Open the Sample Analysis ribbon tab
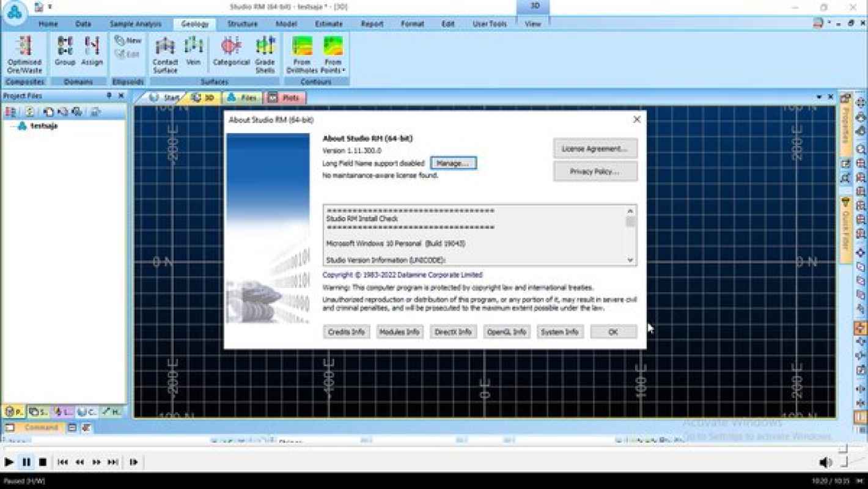The width and height of the screenshot is (868, 489). [x=136, y=24]
